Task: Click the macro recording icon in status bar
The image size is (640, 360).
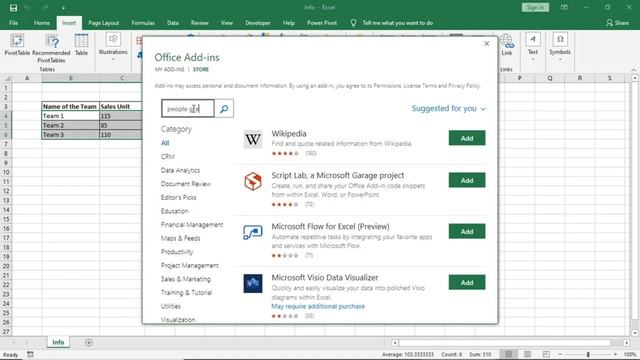Action: coord(30,354)
